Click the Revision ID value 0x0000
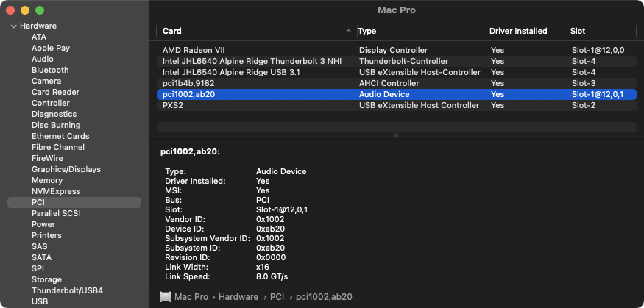 tap(271, 258)
